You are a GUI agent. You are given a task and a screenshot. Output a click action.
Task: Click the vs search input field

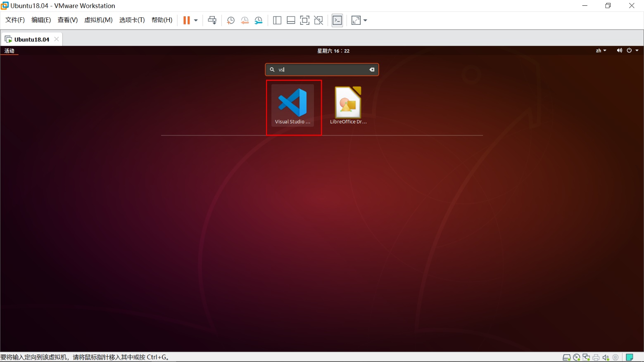[x=322, y=70]
